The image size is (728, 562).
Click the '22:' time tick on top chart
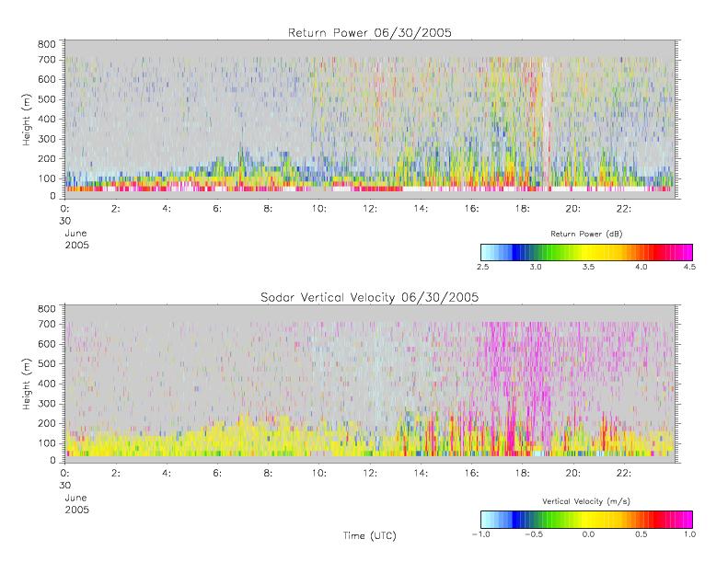pyautogui.click(x=624, y=209)
